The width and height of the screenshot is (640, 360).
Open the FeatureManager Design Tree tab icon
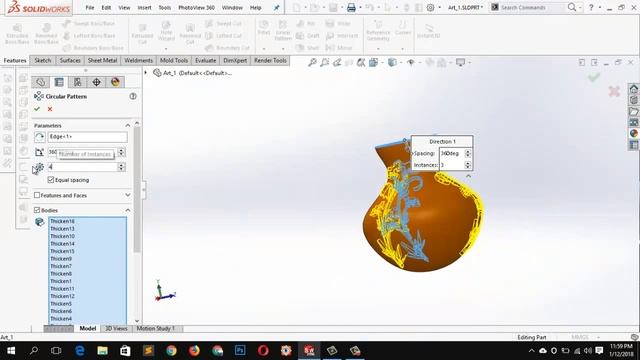[40, 82]
